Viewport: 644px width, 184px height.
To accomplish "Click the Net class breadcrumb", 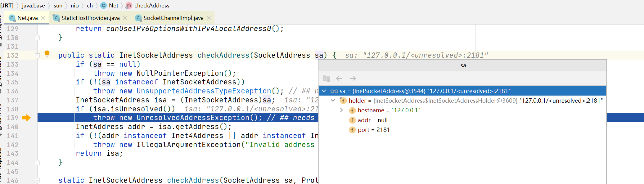I will click(x=109, y=5).
